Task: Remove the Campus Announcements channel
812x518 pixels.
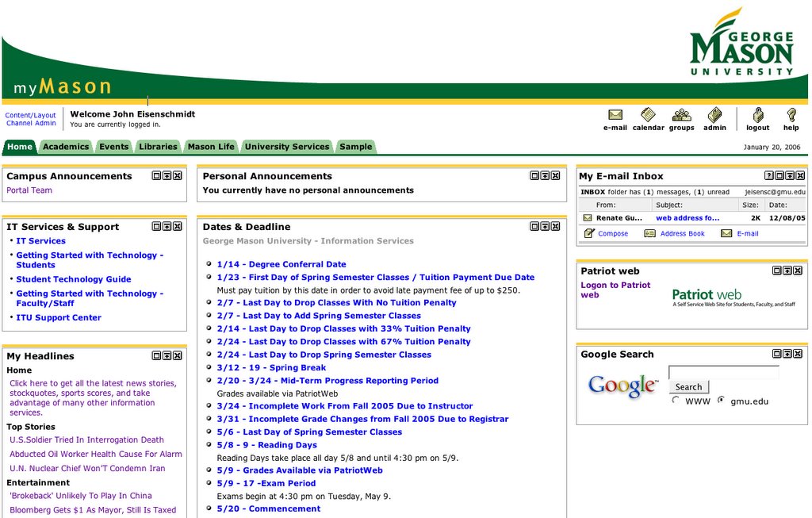Action: (x=177, y=175)
